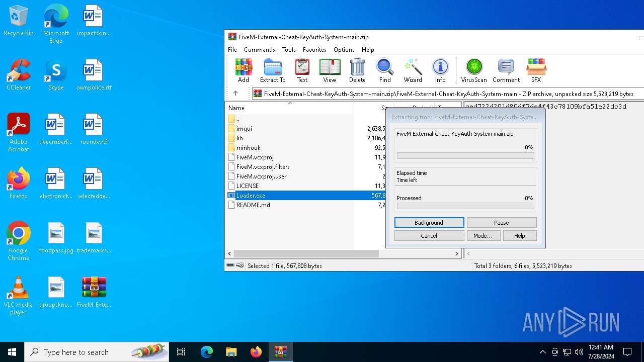Open CCleaner desktop shortcut
This screenshot has height=362, width=644.
[19, 75]
